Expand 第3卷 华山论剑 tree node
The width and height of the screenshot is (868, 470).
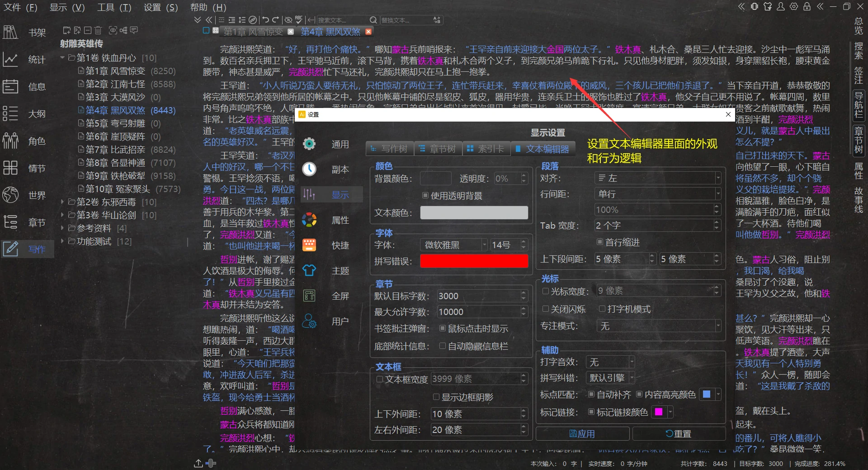[x=62, y=215]
